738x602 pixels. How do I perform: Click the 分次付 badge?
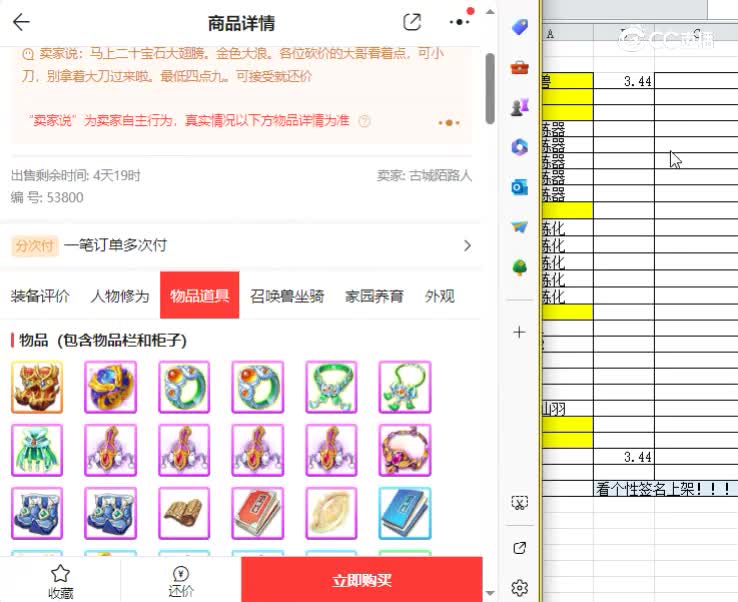point(34,246)
